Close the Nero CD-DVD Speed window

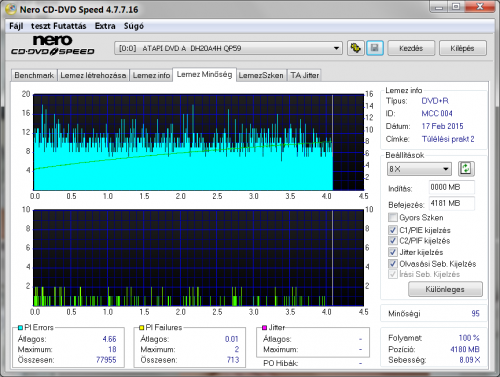(x=480, y=7)
